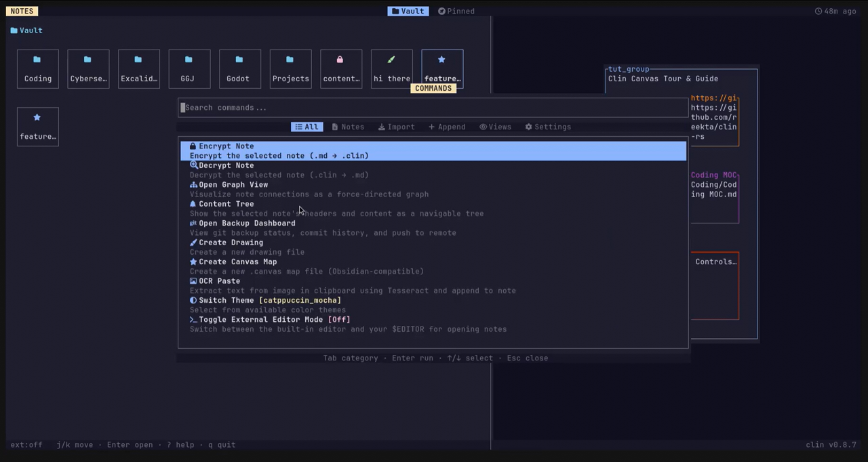The height and width of the screenshot is (462, 868).
Task: Run the Create Canvas Map command
Action: point(433,266)
